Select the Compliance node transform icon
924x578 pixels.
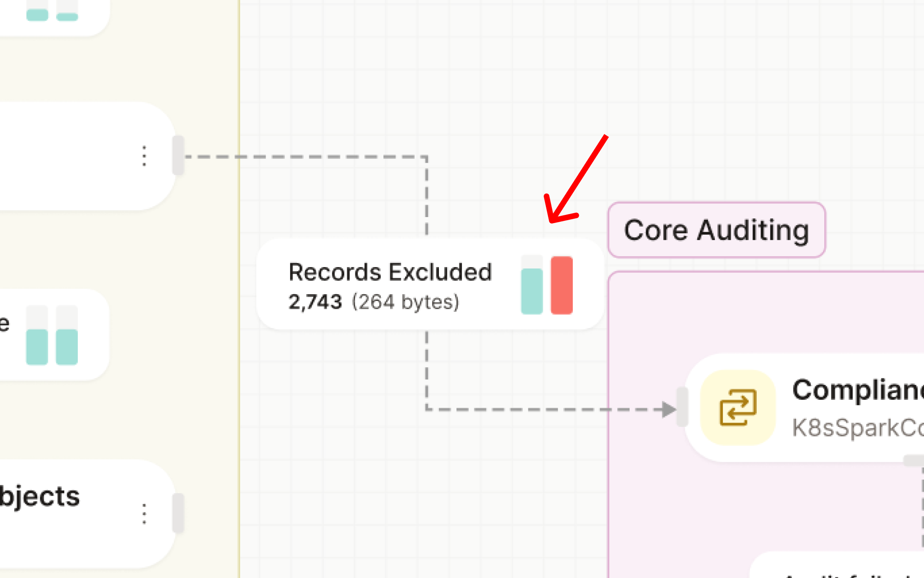[x=738, y=408]
